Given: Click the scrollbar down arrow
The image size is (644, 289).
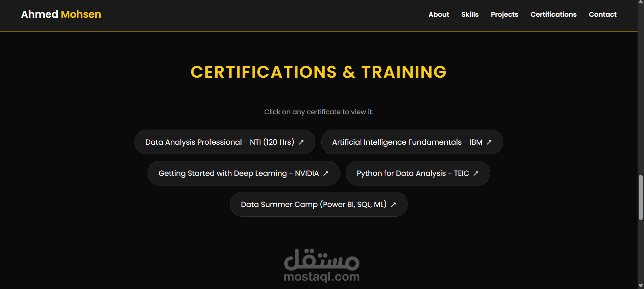Looking at the screenshot, I should coord(641,286).
